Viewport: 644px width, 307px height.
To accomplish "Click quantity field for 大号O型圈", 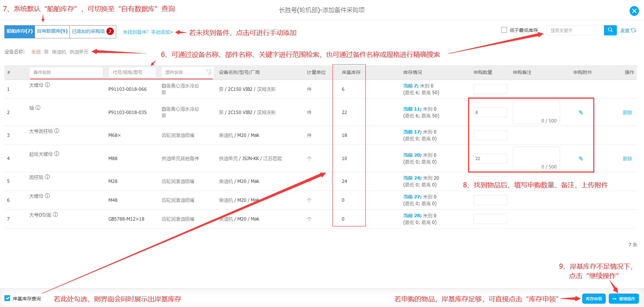I will pyautogui.click(x=490, y=219).
